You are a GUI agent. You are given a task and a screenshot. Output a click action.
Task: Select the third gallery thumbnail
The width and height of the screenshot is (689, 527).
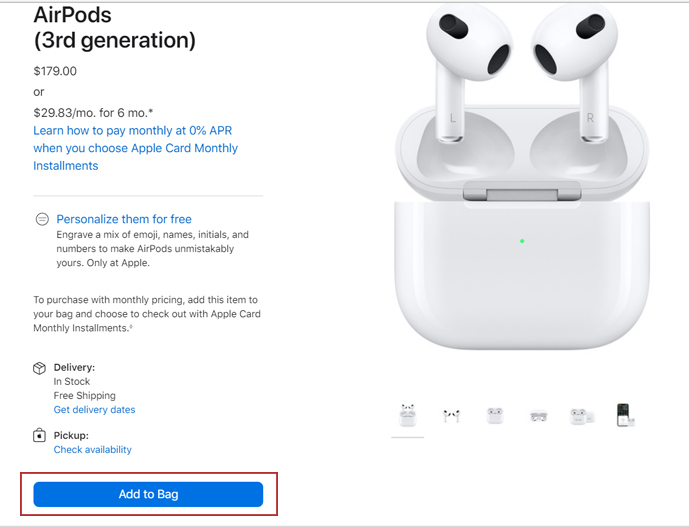(x=494, y=415)
